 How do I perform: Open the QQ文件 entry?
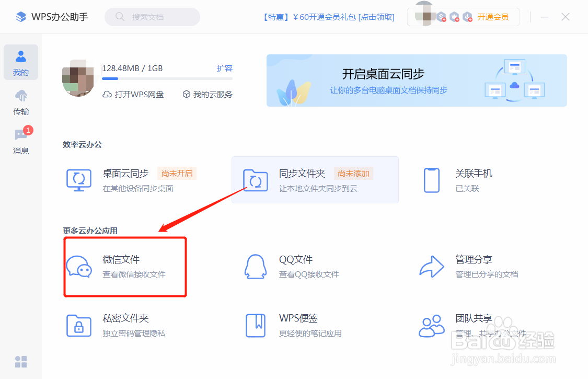click(315, 267)
